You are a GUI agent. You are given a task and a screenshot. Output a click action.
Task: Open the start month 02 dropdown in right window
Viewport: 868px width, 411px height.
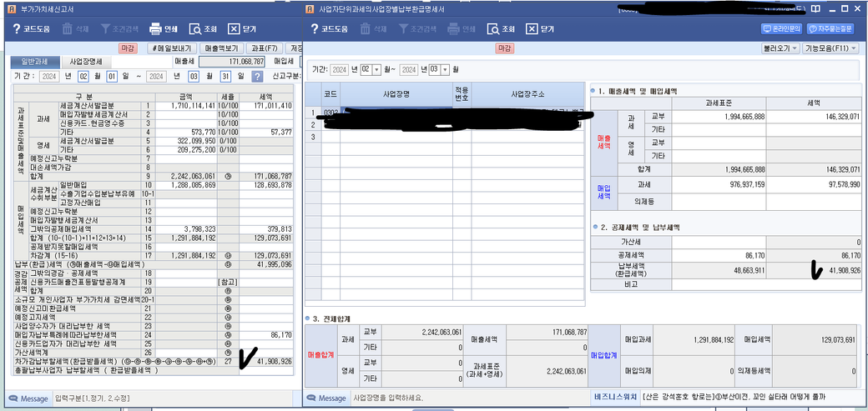376,69
